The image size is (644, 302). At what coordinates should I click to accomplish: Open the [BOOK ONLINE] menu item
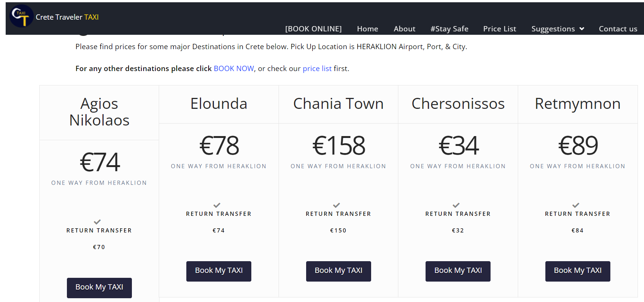tap(313, 29)
